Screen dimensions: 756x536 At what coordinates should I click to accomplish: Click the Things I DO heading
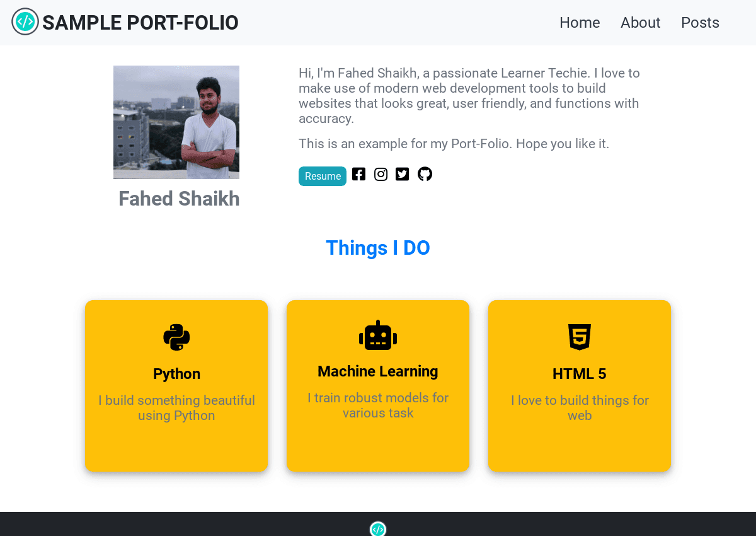[378, 248]
